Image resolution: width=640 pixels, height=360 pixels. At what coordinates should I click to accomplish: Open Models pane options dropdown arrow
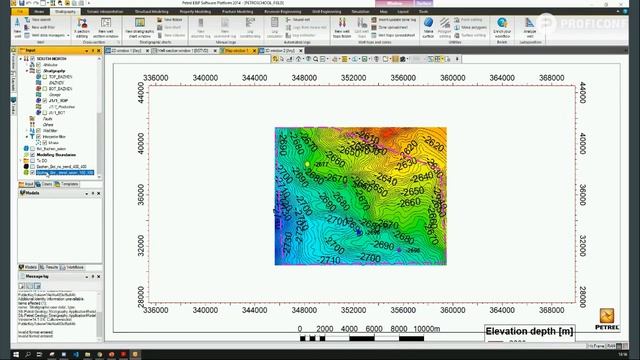click(x=87, y=193)
